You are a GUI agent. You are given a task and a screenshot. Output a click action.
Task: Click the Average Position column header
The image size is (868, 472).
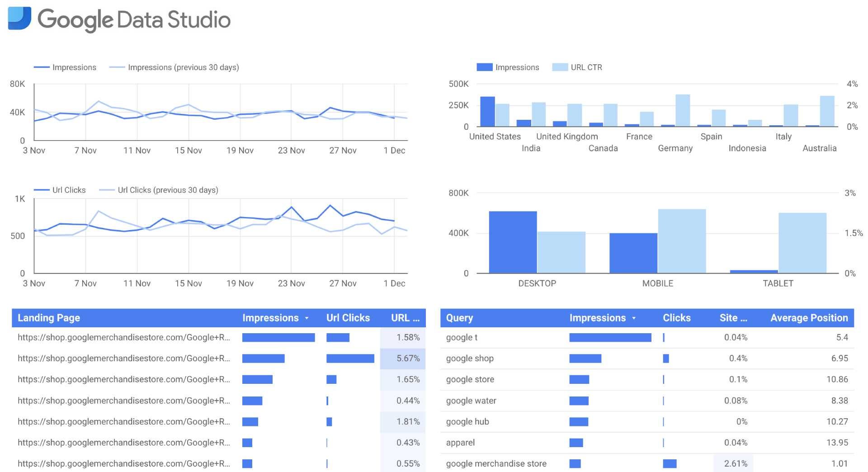(x=809, y=318)
